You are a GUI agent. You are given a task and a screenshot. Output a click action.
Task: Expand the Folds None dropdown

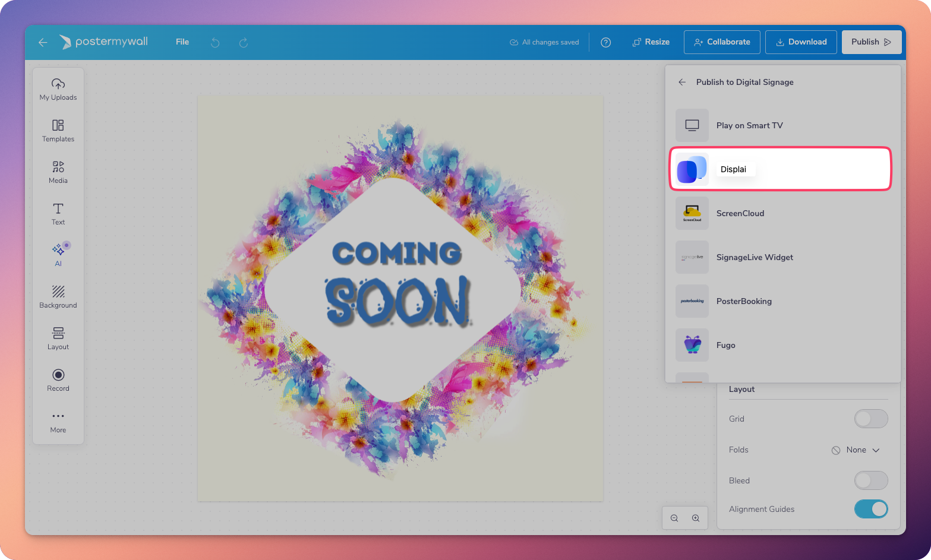[856, 450]
